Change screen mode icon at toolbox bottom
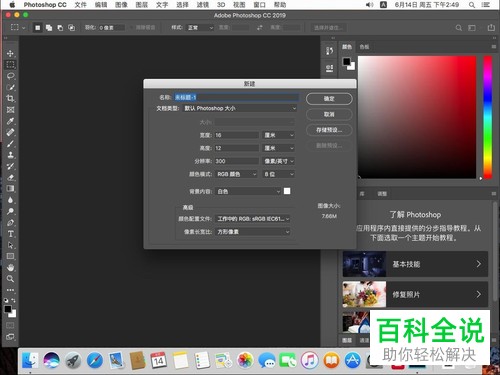Screen dimensions: 500x375 [x=10, y=337]
